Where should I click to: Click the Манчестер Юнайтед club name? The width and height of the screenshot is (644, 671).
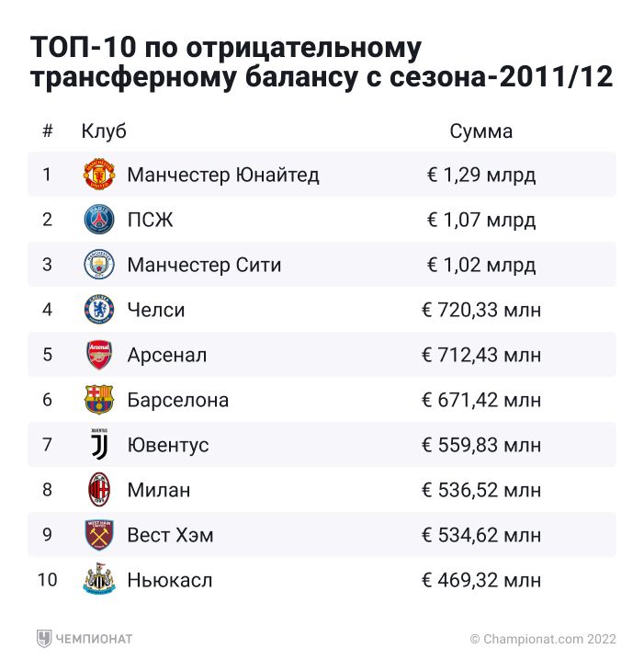coord(223,175)
